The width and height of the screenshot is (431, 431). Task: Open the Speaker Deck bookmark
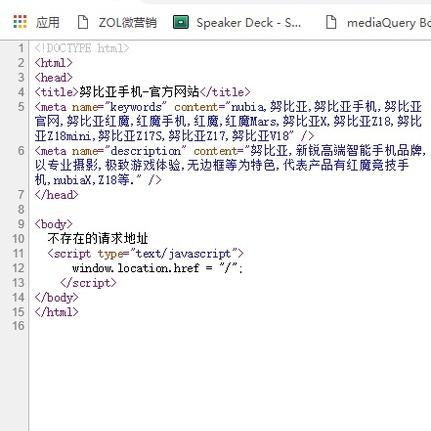point(248,23)
